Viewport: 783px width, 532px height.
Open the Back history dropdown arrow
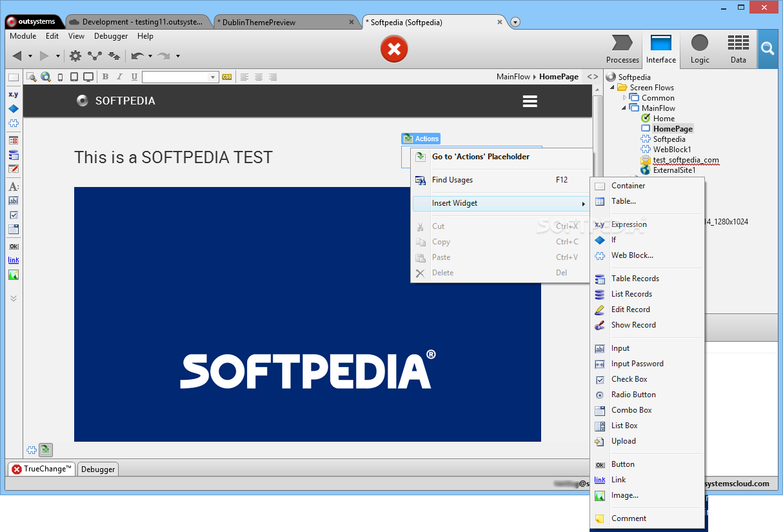(30, 56)
